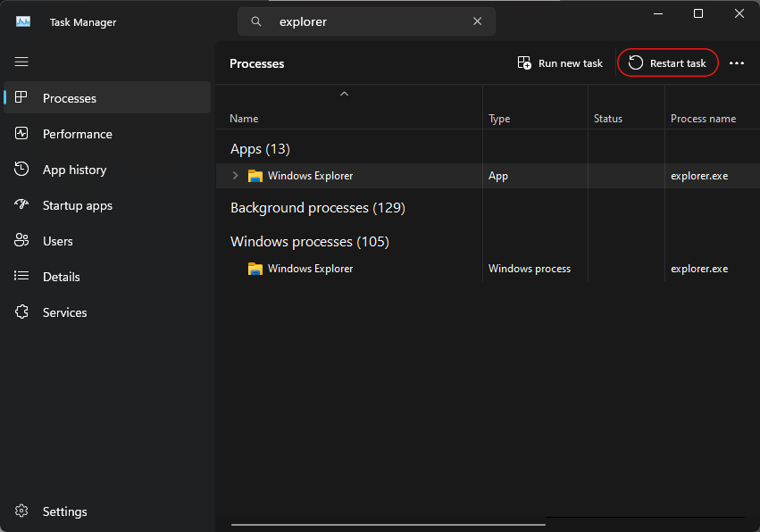Switch to the Details page

pyautogui.click(x=107, y=277)
